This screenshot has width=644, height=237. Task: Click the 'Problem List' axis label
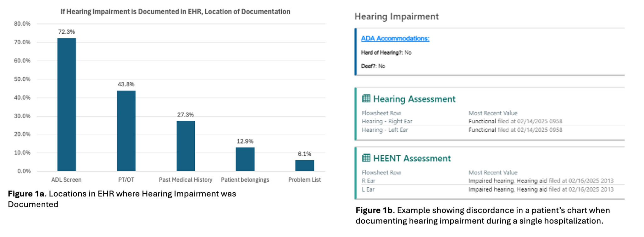pyautogui.click(x=304, y=180)
